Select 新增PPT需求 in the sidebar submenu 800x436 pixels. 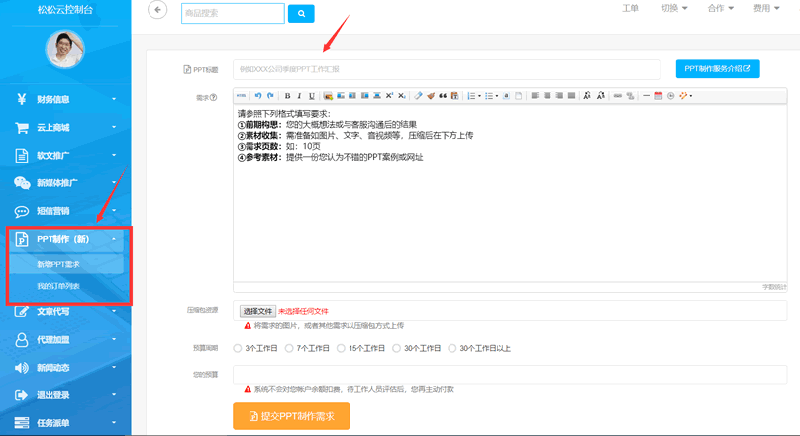[58, 264]
